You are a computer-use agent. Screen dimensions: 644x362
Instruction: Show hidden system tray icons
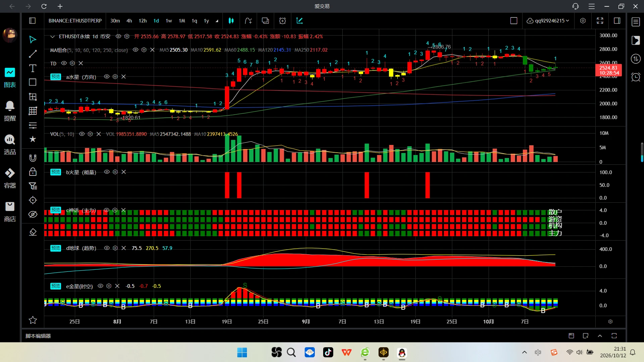coord(524,352)
